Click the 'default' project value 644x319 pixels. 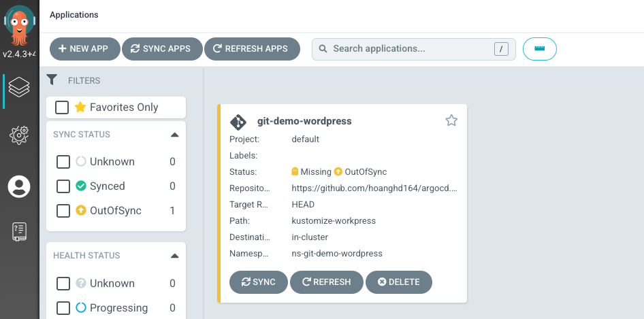pyautogui.click(x=305, y=139)
